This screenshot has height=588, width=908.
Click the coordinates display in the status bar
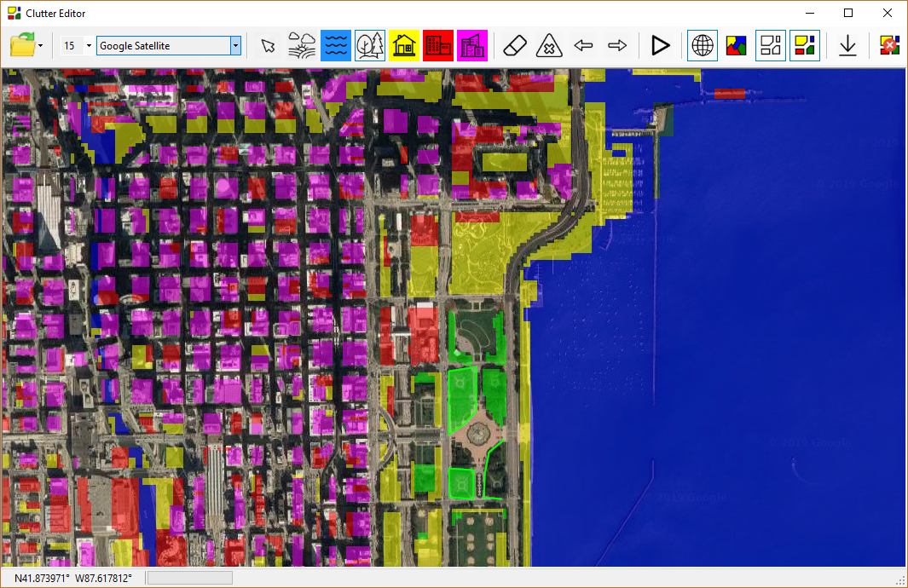[x=68, y=577]
